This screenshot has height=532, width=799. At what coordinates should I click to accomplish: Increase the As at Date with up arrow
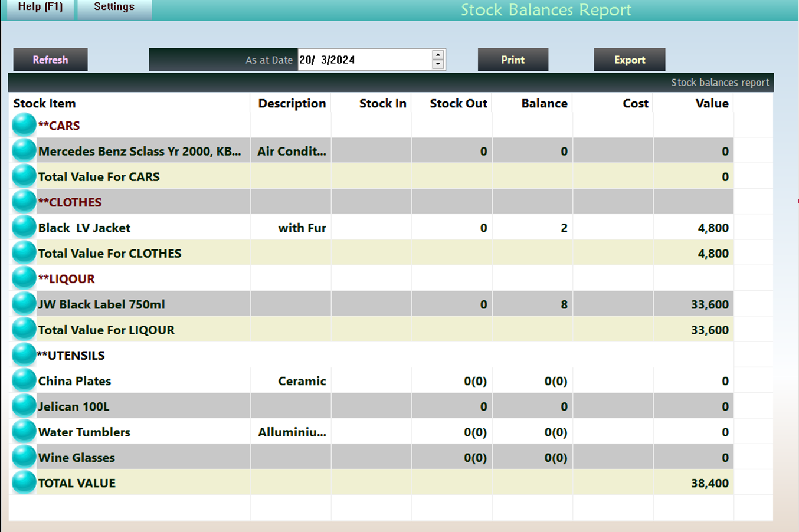click(438, 55)
